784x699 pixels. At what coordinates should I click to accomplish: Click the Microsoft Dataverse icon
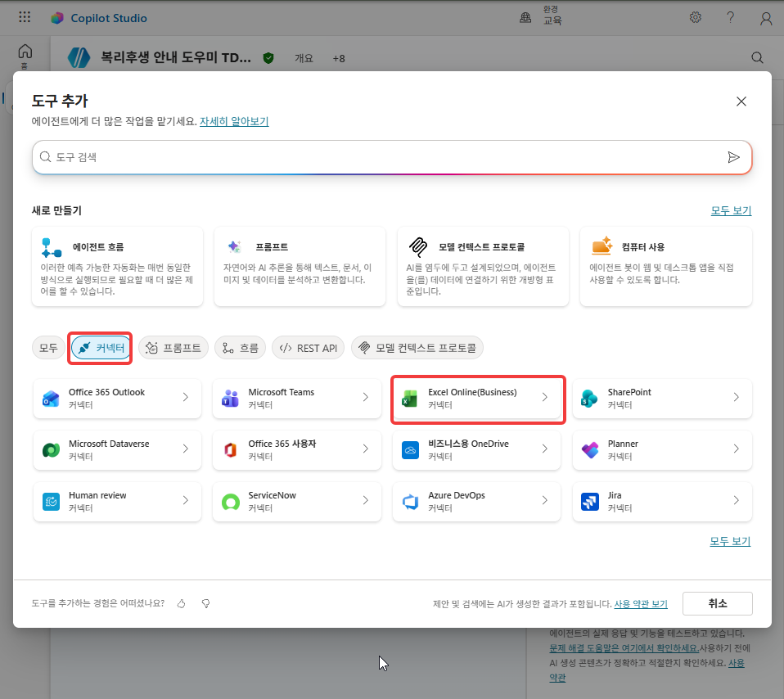click(x=51, y=450)
